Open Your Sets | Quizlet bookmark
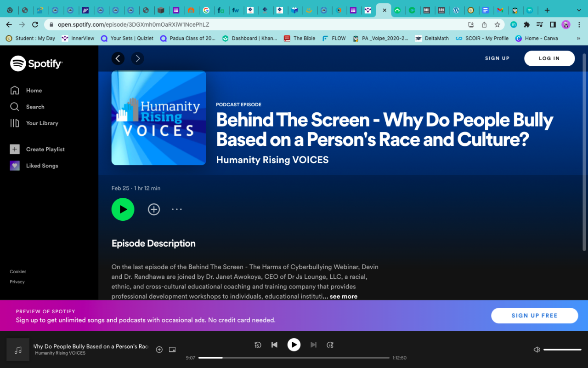 coord(127,38)
